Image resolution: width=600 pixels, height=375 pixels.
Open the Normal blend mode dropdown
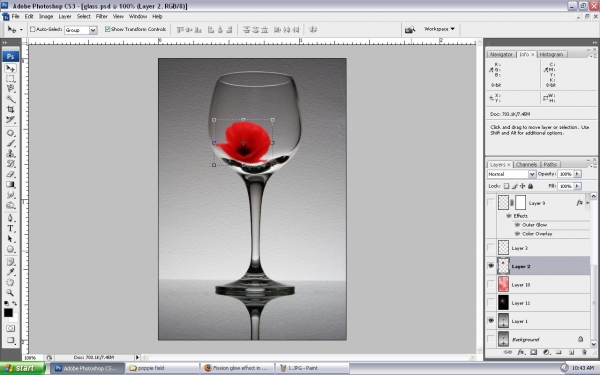pyautogui.click(x=512, y=174)
